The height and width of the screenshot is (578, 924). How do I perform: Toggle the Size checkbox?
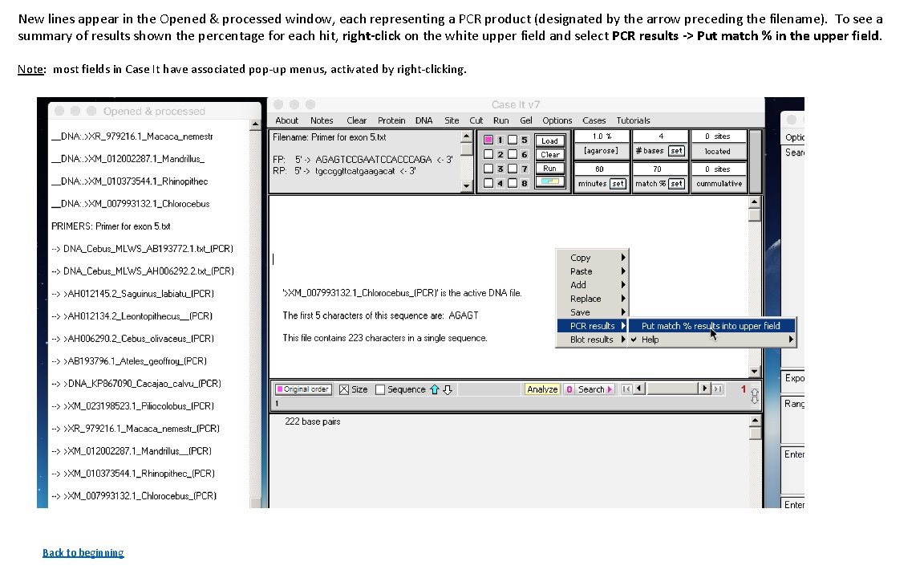(x=344, y=389)
